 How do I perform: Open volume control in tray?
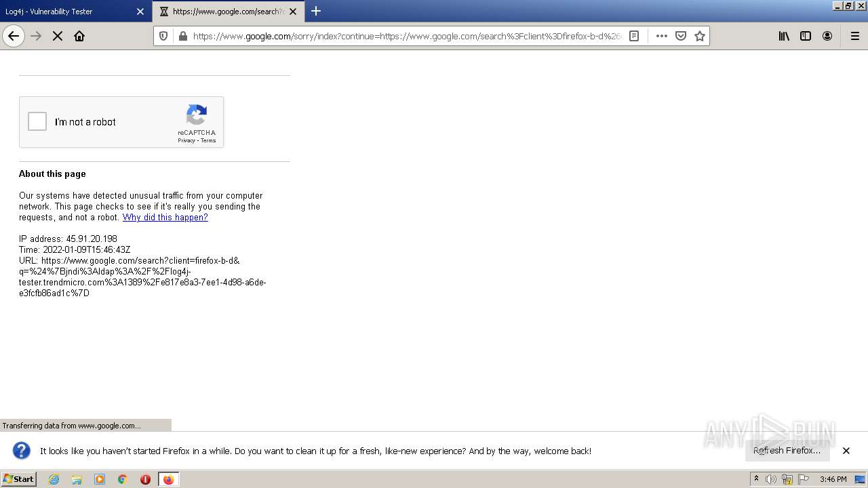coord(771,479)
